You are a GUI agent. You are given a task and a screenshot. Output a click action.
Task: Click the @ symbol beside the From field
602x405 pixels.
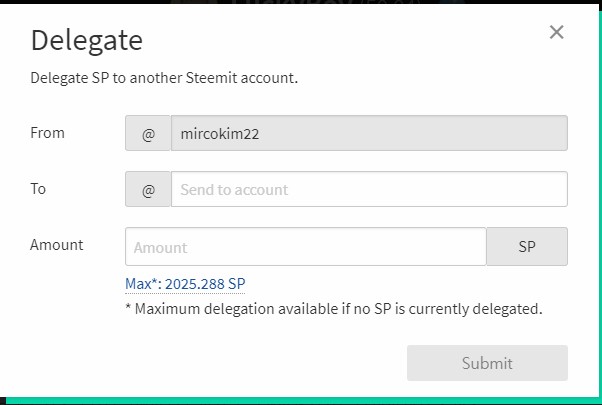click(148, 133)
